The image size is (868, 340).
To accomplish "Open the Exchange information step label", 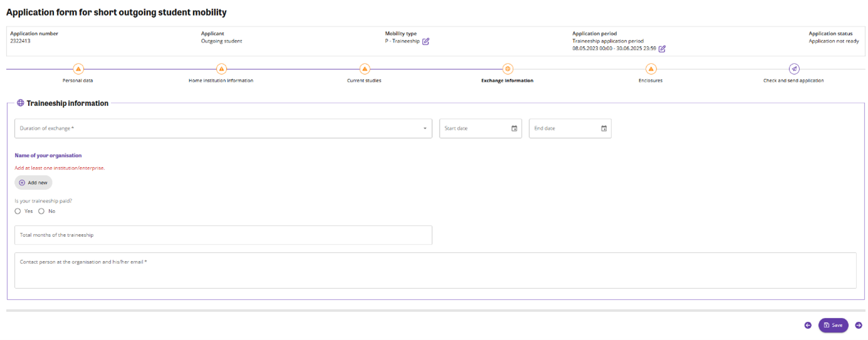I will click(x=507, y=81).
